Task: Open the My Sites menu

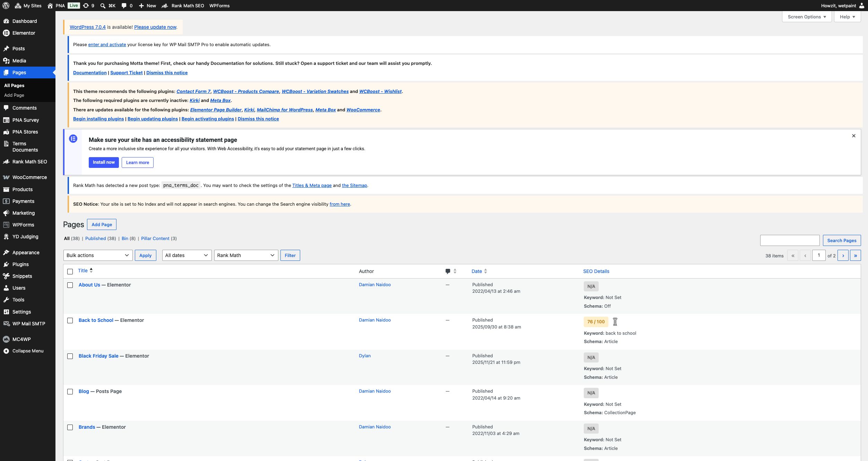Action: [x=28, y=6]
